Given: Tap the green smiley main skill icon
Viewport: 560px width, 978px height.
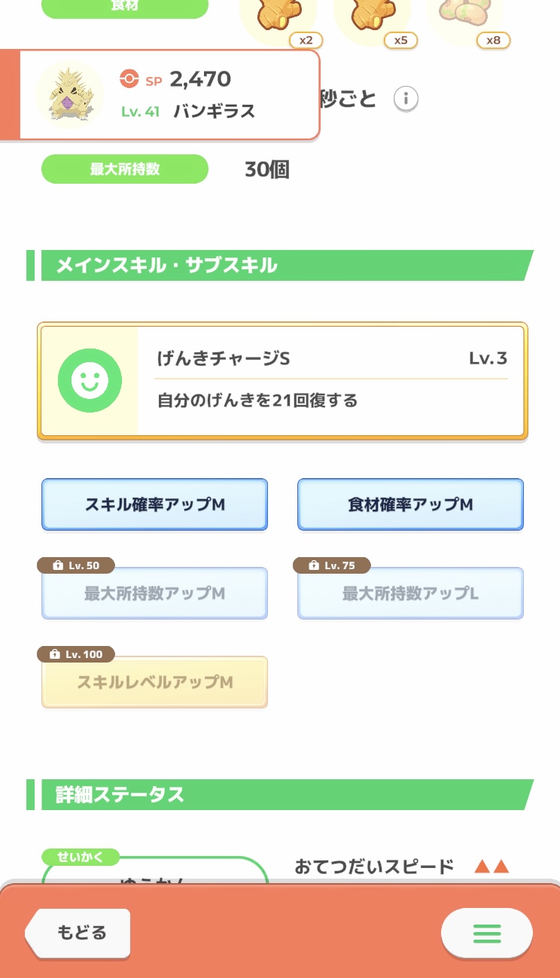Looking at the screenshot, I should [90, 381].
